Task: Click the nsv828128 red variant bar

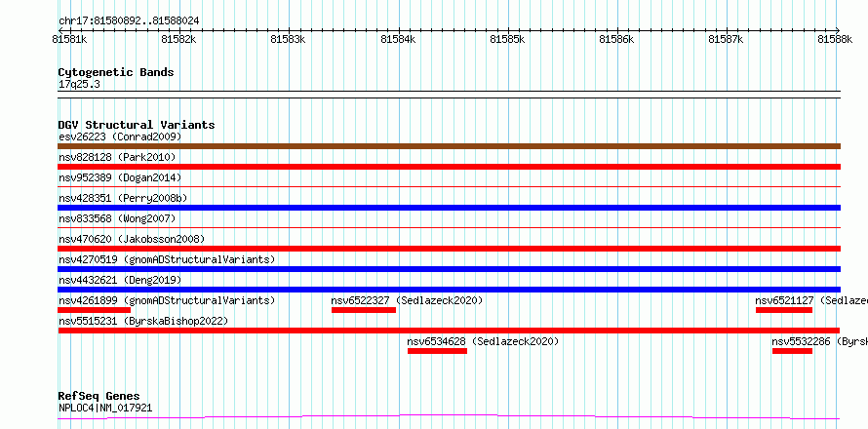Action: [449, 167]
